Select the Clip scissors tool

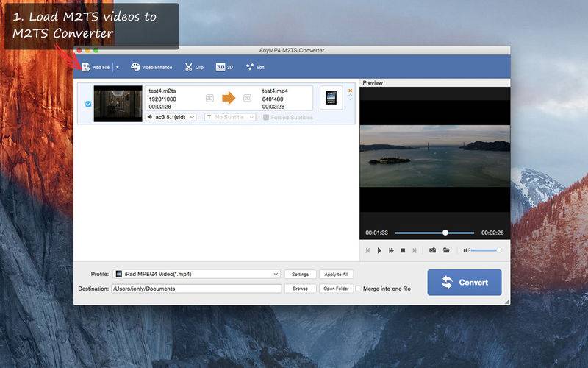[194, 67]
